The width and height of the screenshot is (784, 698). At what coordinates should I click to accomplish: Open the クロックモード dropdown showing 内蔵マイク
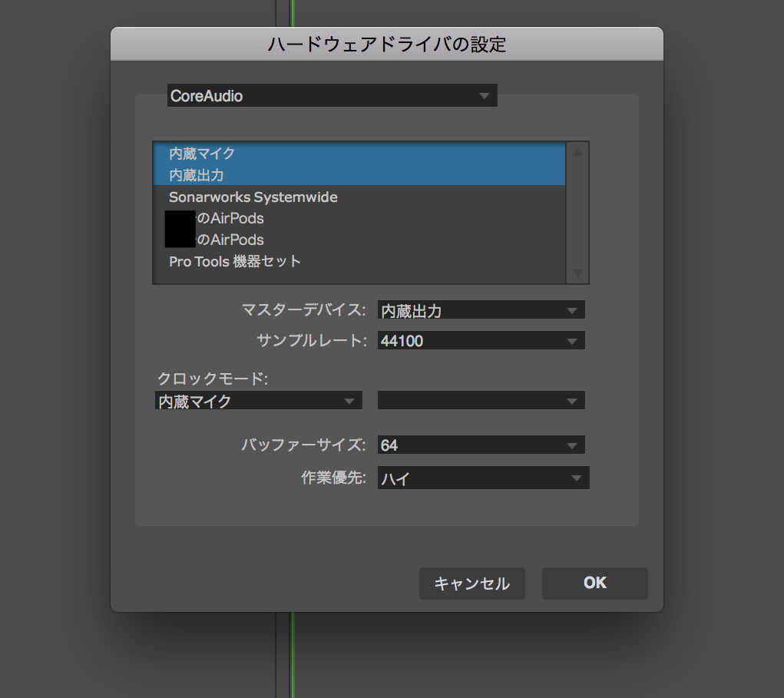coord(258,401)
